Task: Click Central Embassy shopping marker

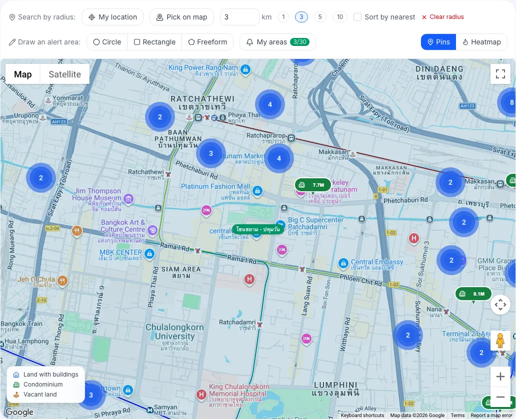Action: pyautogui.click(x=343, y=263)
